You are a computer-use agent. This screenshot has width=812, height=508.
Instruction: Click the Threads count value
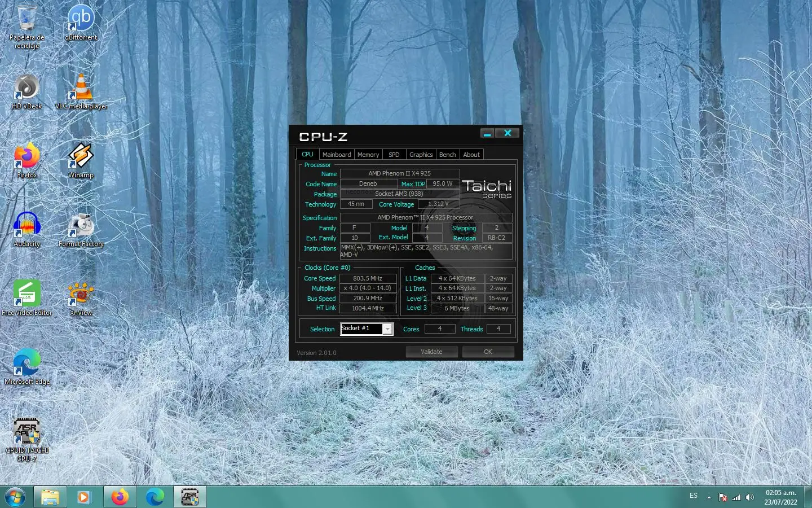[x=498, y=329]
